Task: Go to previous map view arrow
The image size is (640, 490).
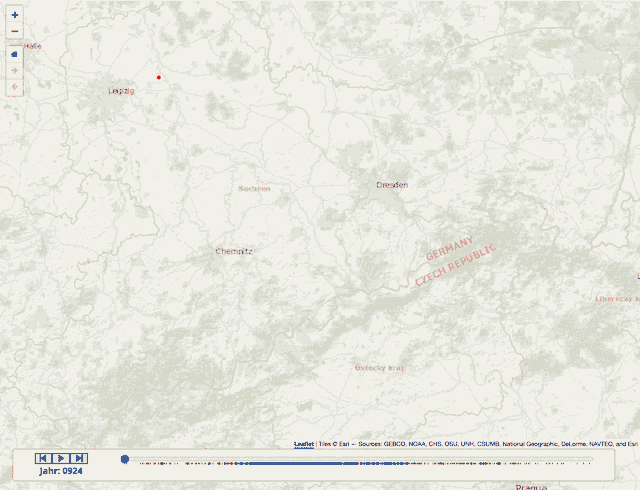Action: point(14,88)
